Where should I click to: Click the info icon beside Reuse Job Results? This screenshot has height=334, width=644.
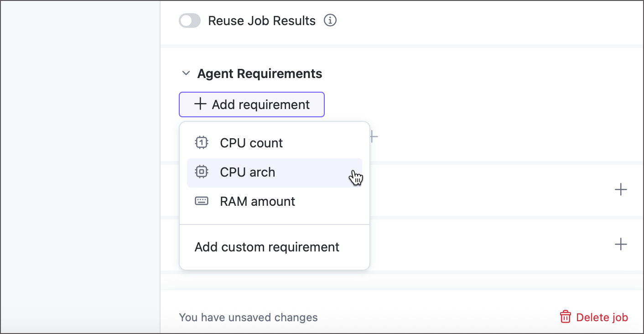[x=330, y=21]
